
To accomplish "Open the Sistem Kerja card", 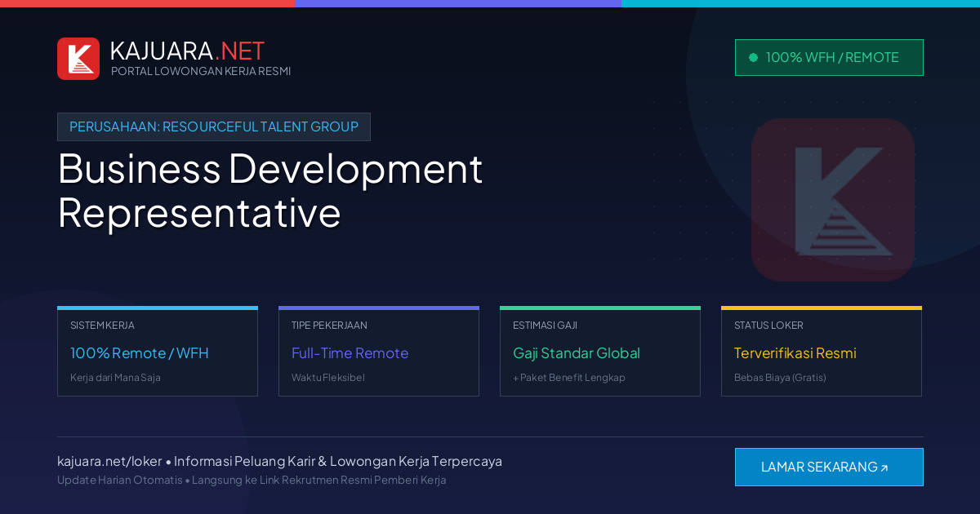I will (158, 352).
